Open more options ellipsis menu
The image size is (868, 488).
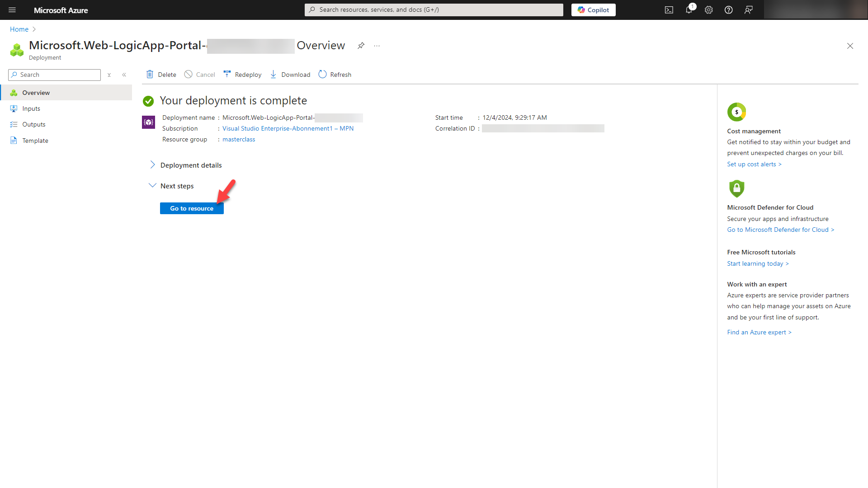[x=377, y=46]
